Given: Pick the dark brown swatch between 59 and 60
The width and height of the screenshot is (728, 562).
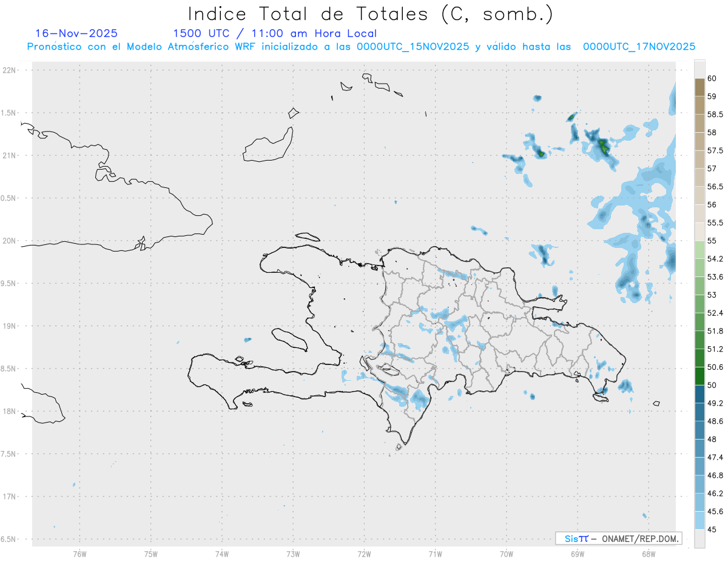Looking at the screenshot, I should pyautogui.click(x=699, y=87).
